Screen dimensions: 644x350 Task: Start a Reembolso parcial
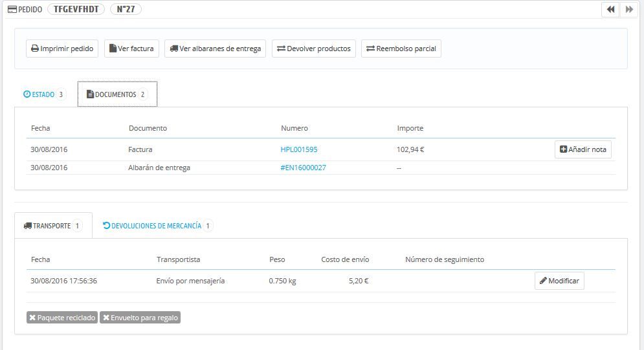tap(401, 49)
